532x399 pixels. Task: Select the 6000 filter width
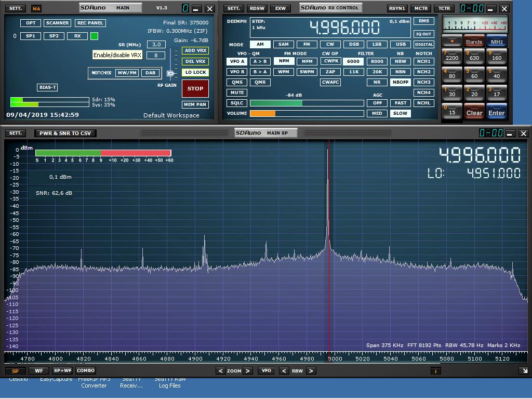click(x=353, y=61)
